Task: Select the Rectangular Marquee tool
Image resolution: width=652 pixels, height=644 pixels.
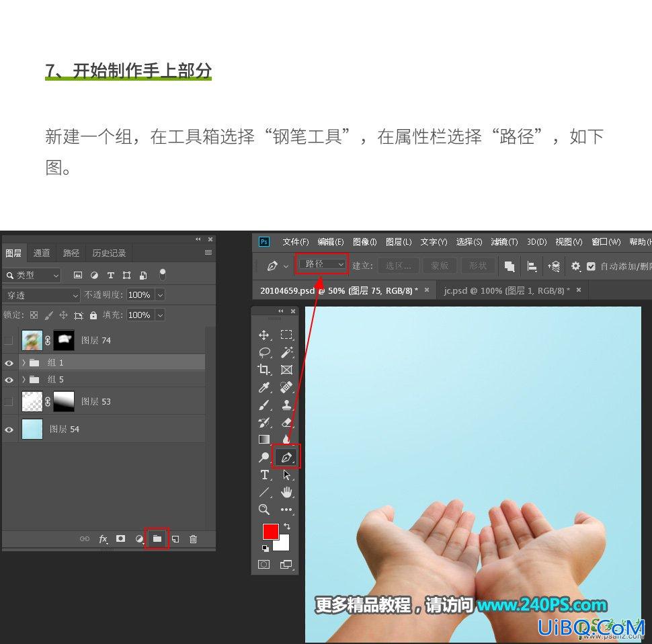Action: click(286, 335)
